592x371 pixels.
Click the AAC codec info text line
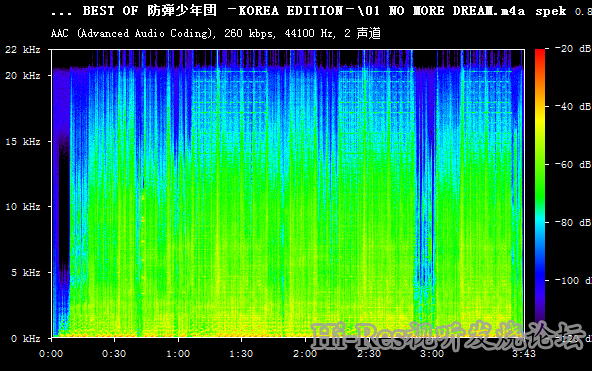[x=216, y=33]
